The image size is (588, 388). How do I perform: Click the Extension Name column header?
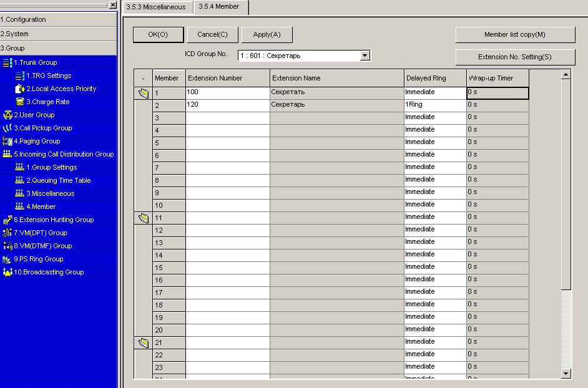click(x=336, y=78)
